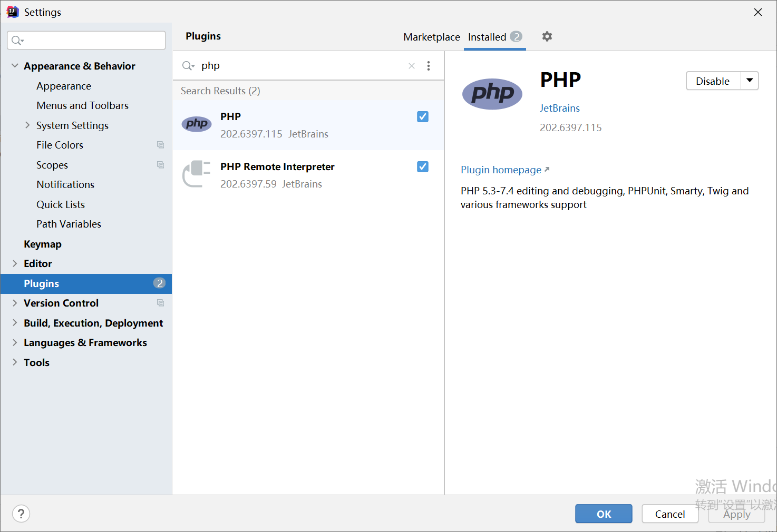Switch to the Marketplace tab
777x532 pixels.
pos(431,37)
